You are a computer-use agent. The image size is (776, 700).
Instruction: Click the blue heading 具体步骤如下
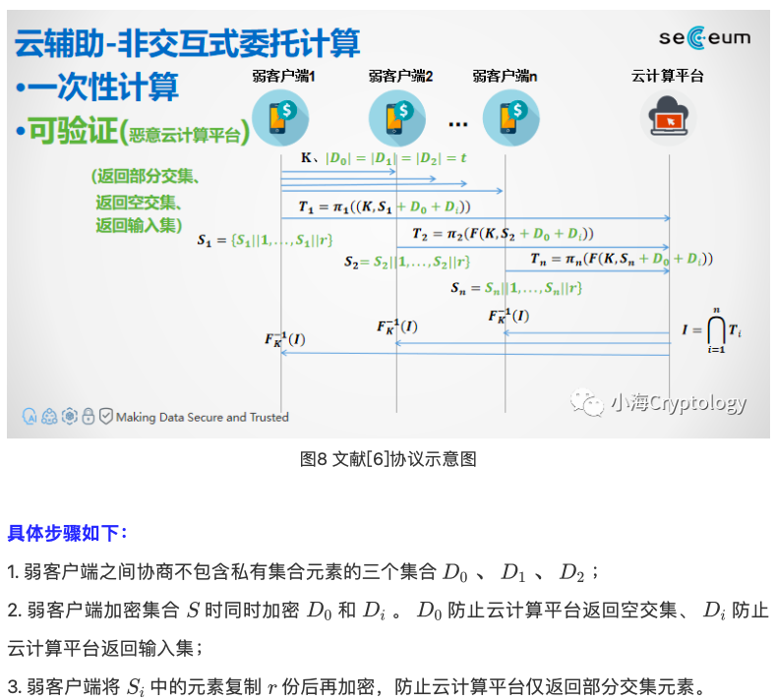click(x=68, y=533)
